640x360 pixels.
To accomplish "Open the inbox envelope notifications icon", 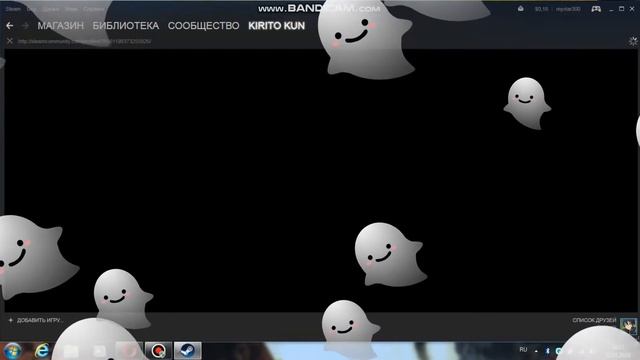I will 521,9.
